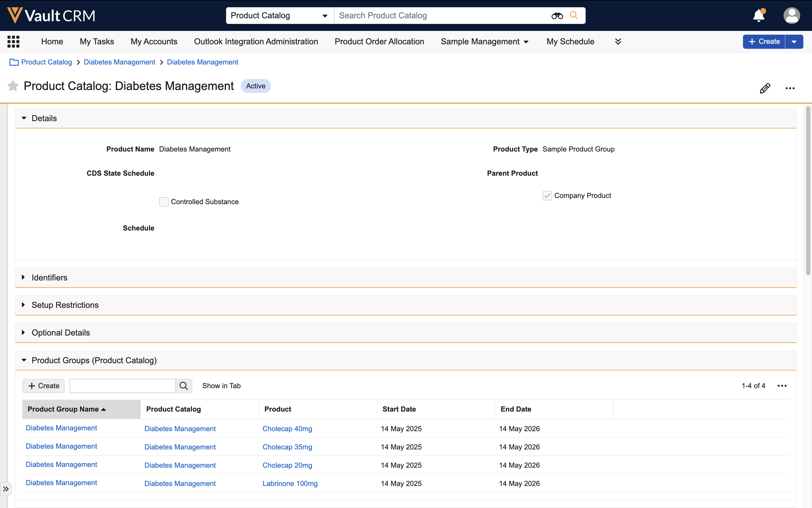
Task: Edit record using the pencil icon
Action: (x=765, y=88)
